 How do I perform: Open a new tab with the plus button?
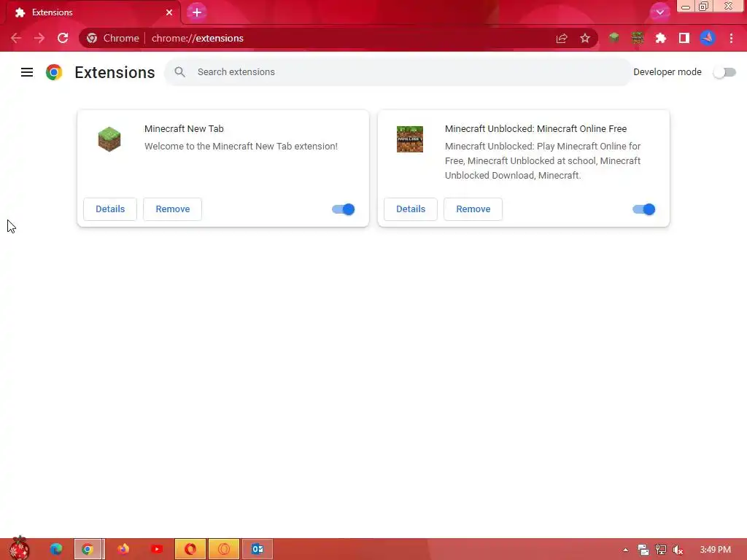point(197,12)
